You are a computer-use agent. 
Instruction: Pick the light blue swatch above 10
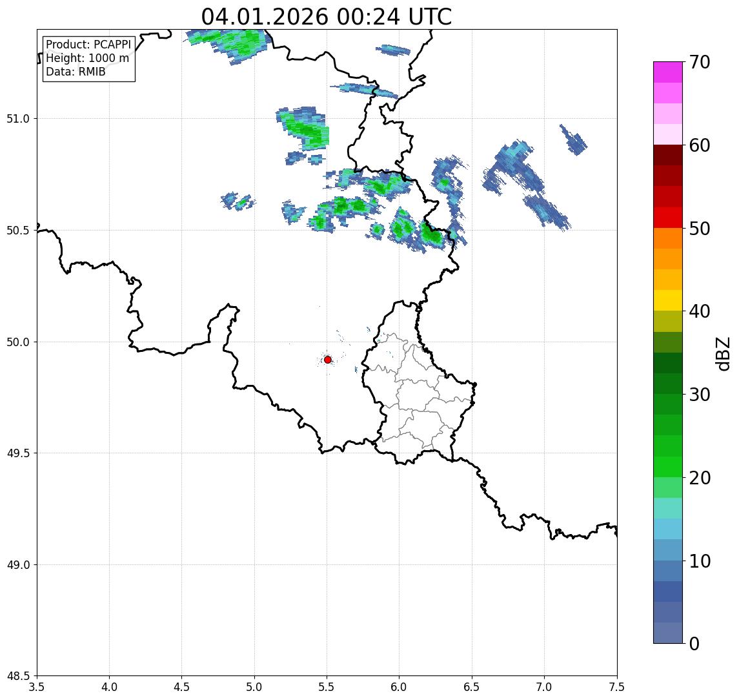(668, 550)
